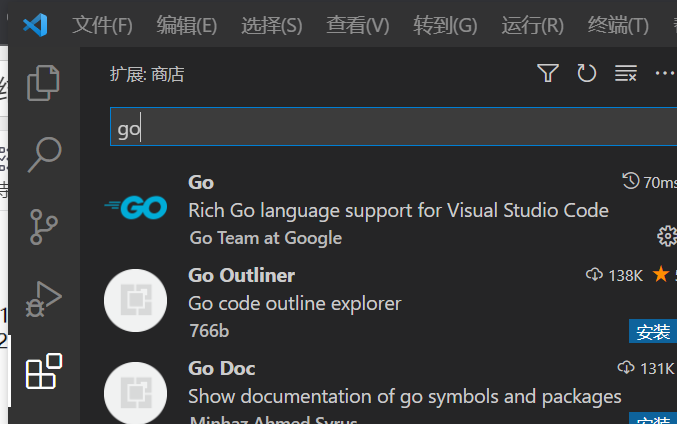Select the Go extension title
Screen dimensions: 677x424
point(201,183)
